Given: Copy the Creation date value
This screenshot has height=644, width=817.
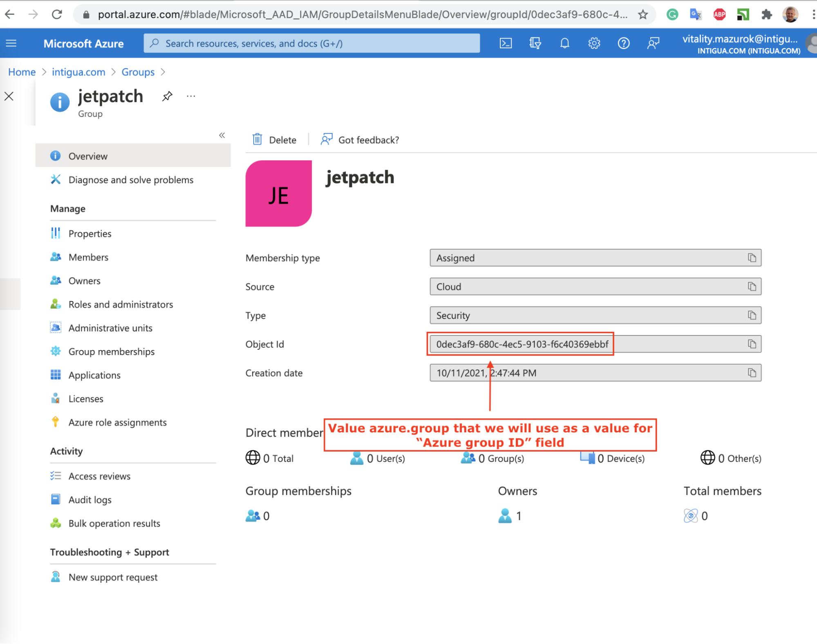Looking at the screenshot, I should (x=752, y=373).
